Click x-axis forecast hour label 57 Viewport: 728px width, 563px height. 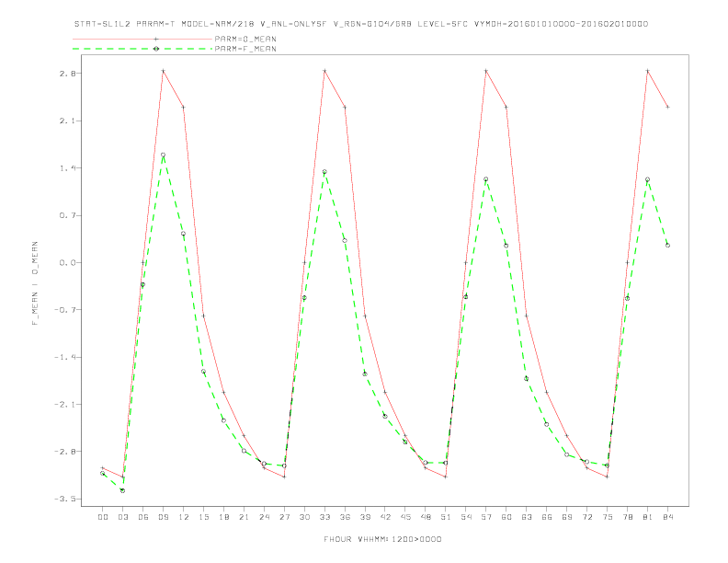tap(486, 517)
